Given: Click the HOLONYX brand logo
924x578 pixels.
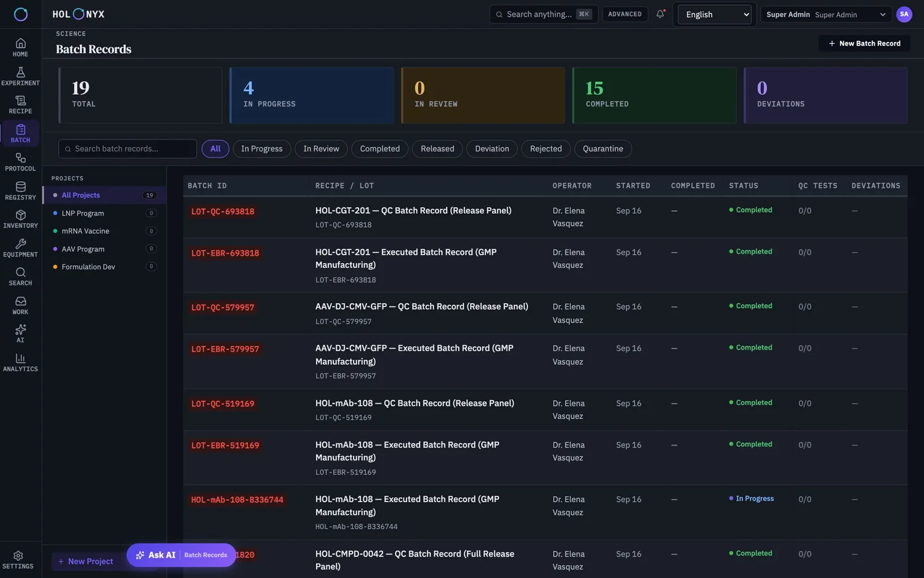Looking at the screenshot, I should tap(78, 14).
